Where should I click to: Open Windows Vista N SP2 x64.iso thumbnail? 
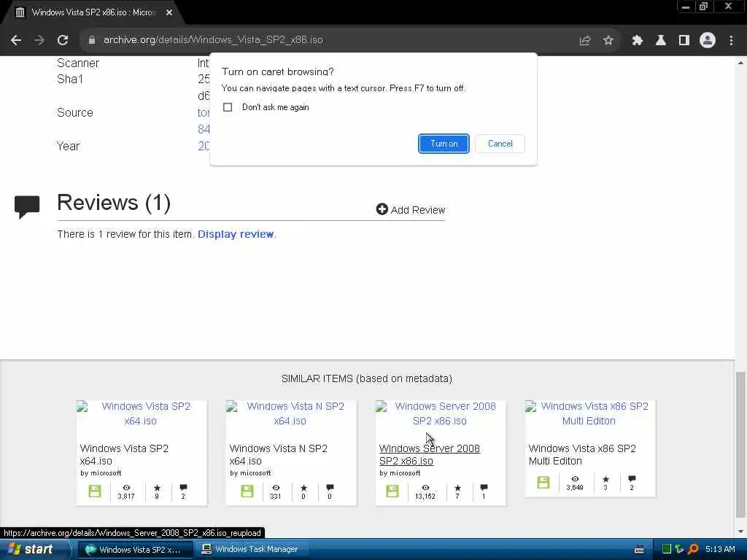[290, 413]
